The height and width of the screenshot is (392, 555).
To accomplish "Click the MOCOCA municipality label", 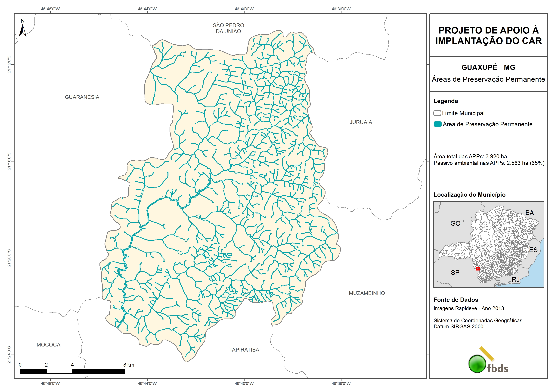I will (x=48, y=345).
